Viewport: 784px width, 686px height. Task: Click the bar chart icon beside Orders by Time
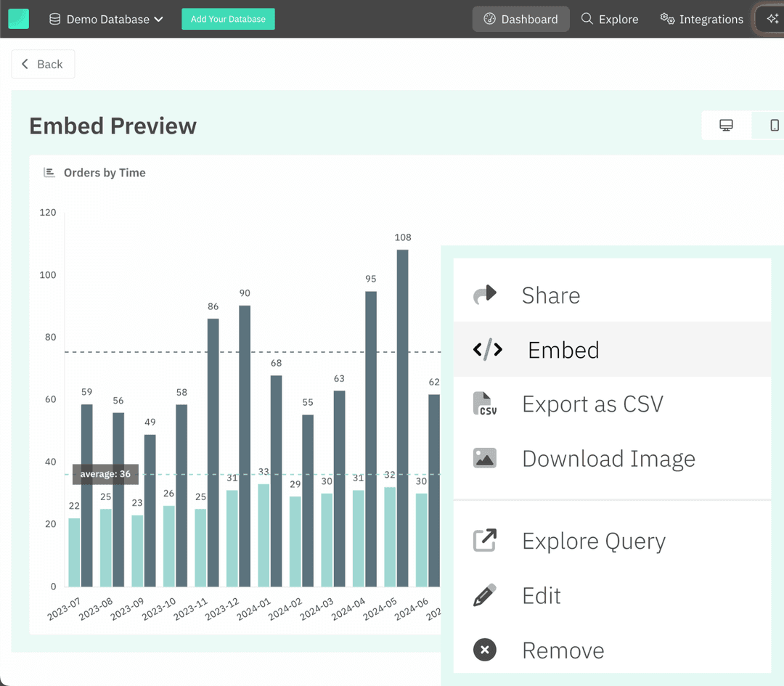(49, 172)
